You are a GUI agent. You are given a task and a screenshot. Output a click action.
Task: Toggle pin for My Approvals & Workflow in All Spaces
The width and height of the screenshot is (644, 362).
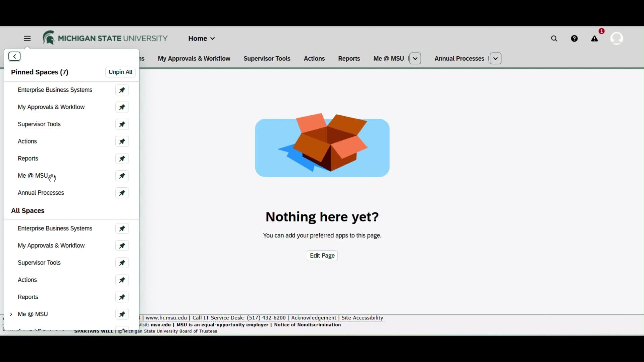click(x=122, y=246)
